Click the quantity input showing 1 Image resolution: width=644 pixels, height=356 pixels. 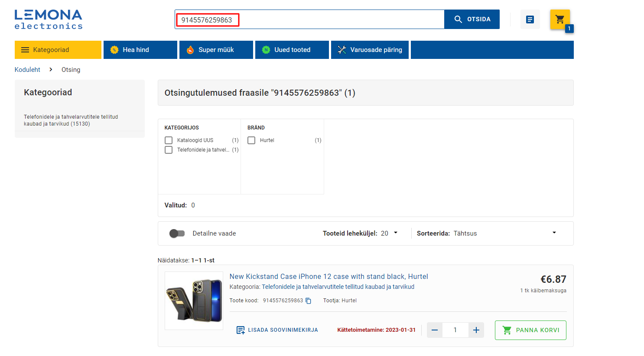[x=455, y=330]
